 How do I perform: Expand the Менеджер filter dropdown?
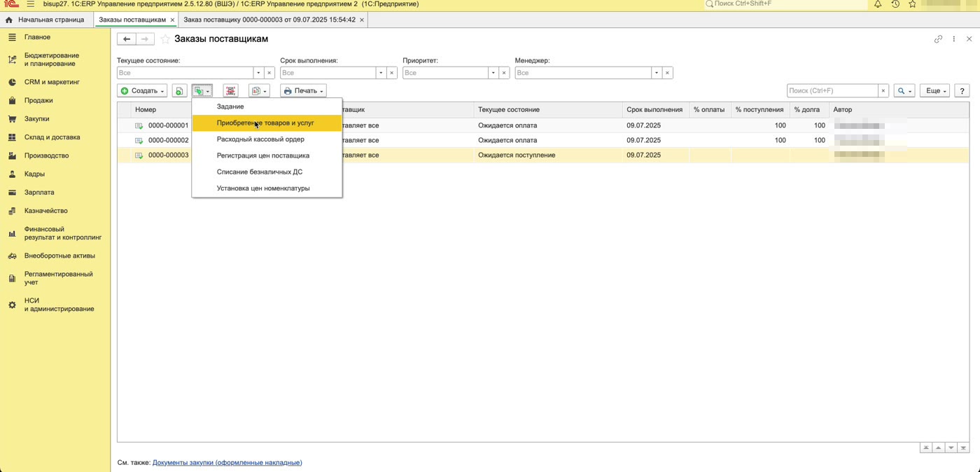[657, 73]
